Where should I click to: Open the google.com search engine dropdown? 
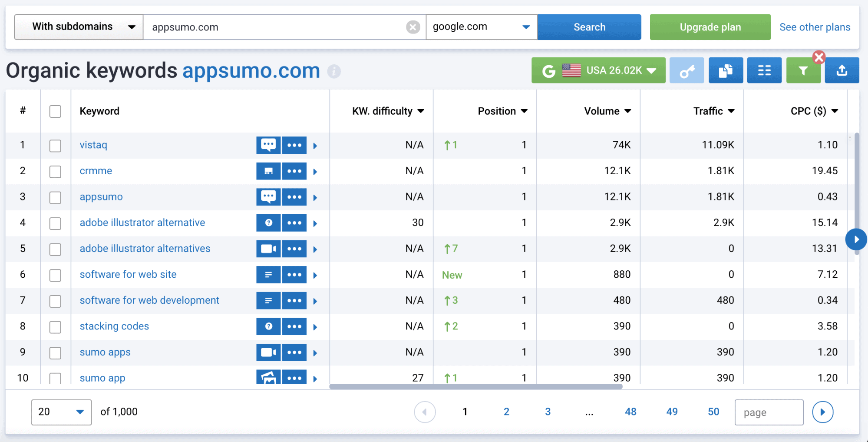(x=482, y=27)
